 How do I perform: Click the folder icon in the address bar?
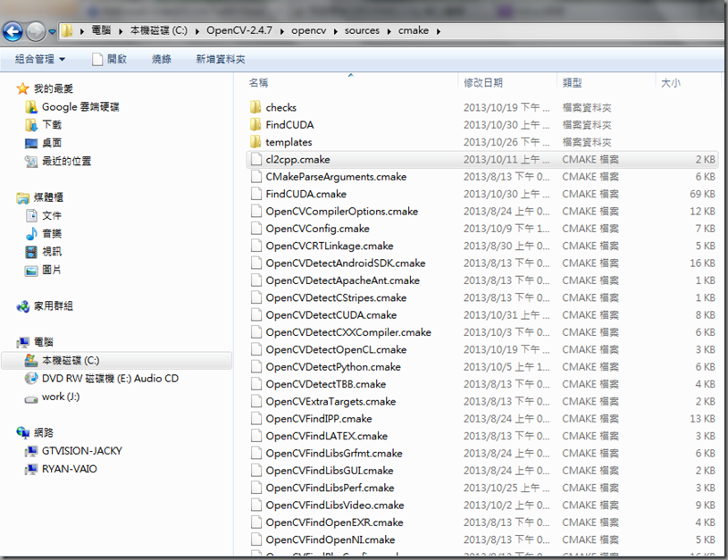[68, 30]
